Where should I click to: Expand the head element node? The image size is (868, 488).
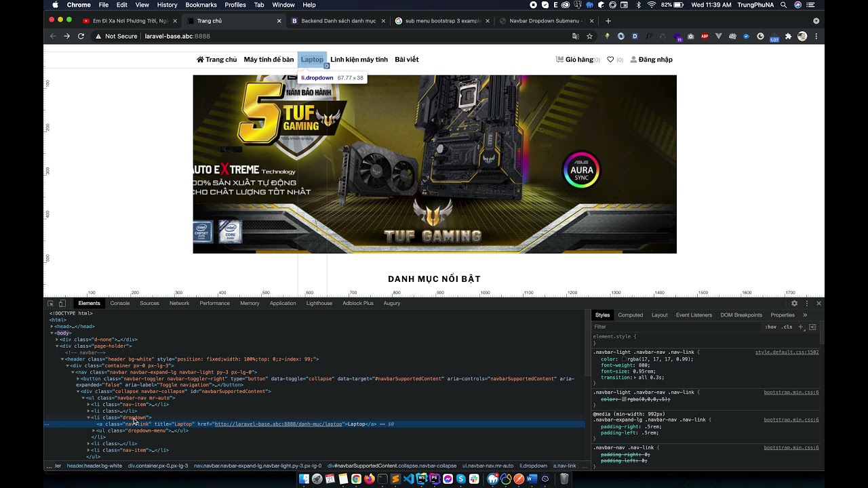tap(52, 327)
